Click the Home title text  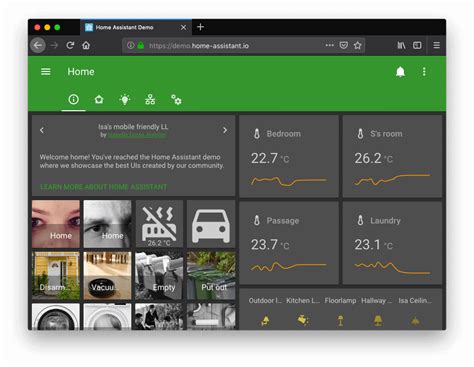click(81, 72)
